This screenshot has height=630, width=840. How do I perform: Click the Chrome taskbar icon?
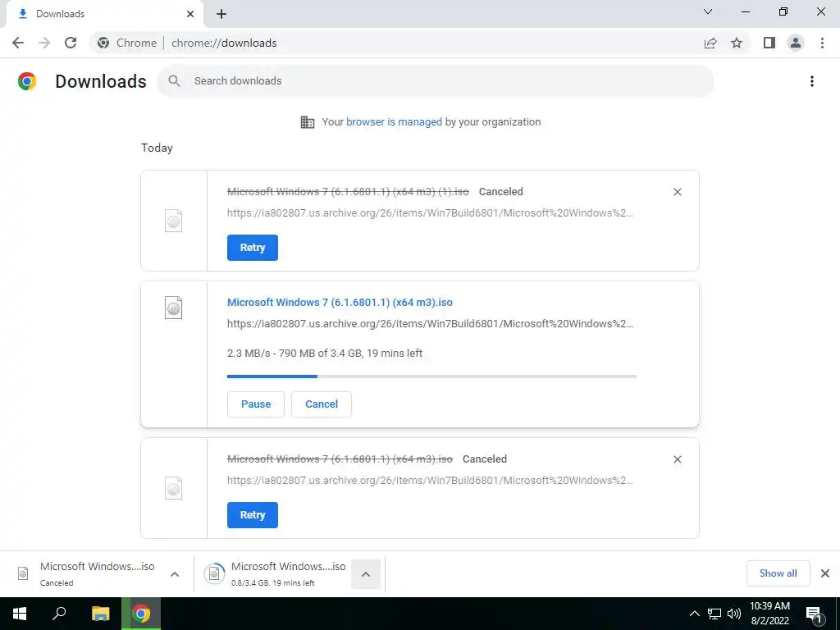[141, 614]
